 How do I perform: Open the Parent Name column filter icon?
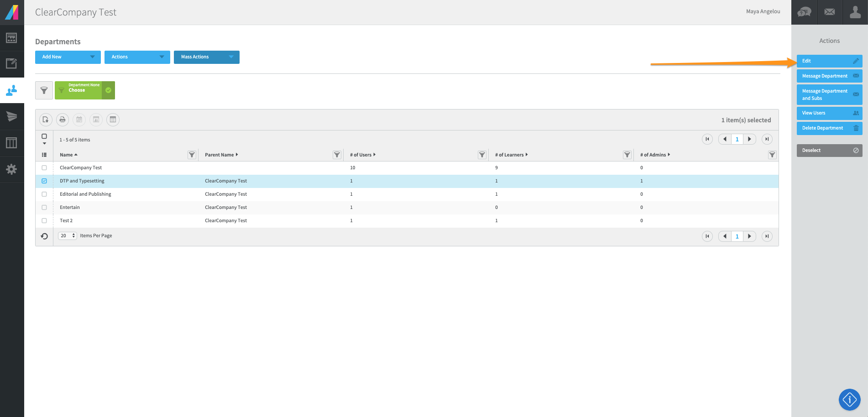click(x=337, y=155)
